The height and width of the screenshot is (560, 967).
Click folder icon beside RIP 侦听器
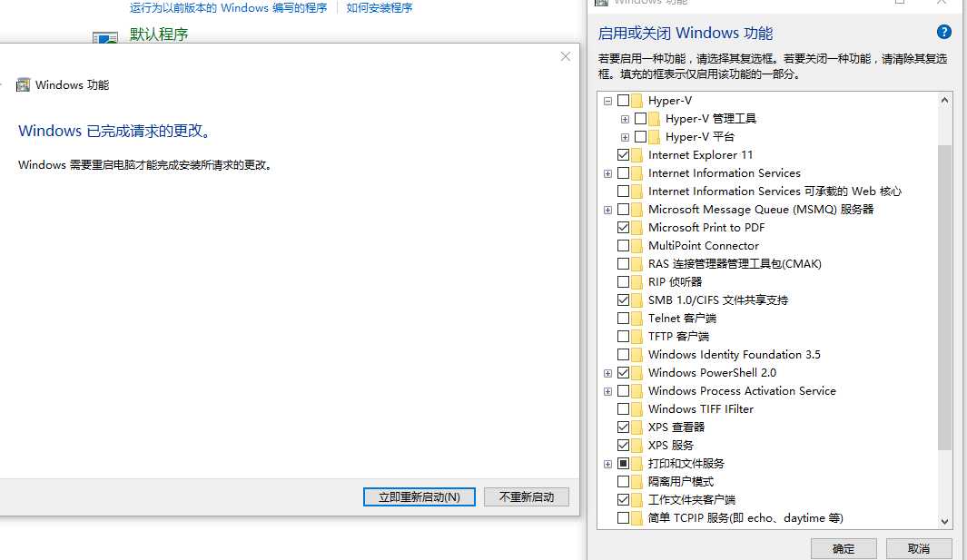coord(637,282)
